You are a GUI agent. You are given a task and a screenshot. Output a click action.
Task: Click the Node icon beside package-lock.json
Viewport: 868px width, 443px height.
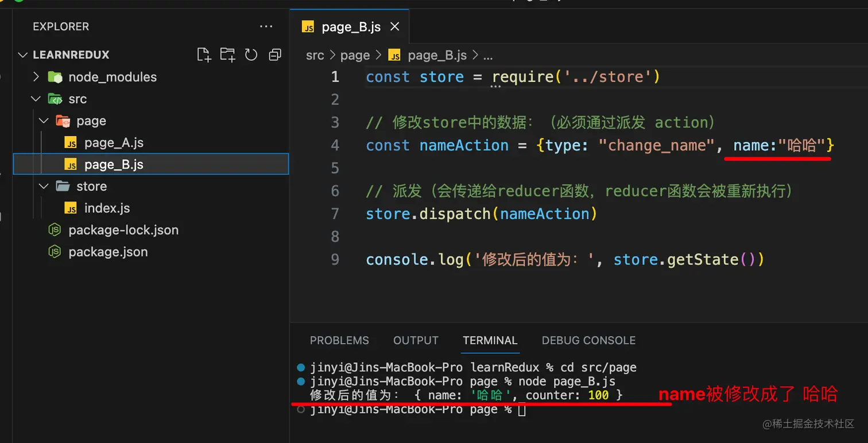pos(55,230)
